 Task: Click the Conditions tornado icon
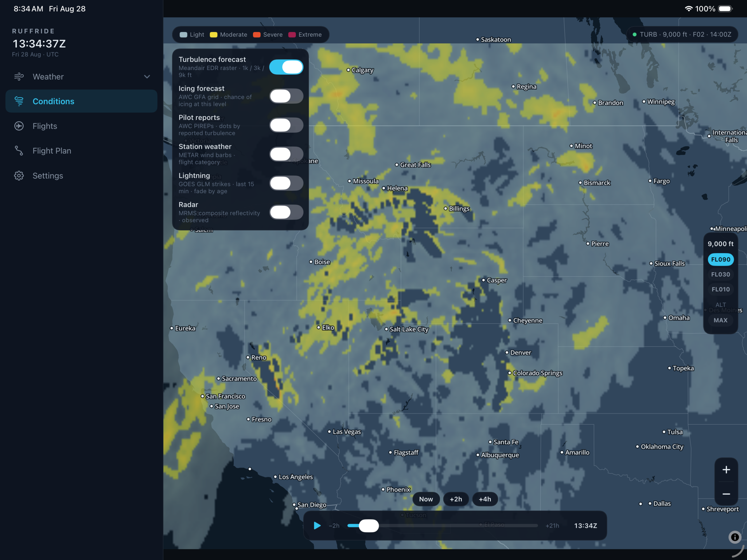19,101
